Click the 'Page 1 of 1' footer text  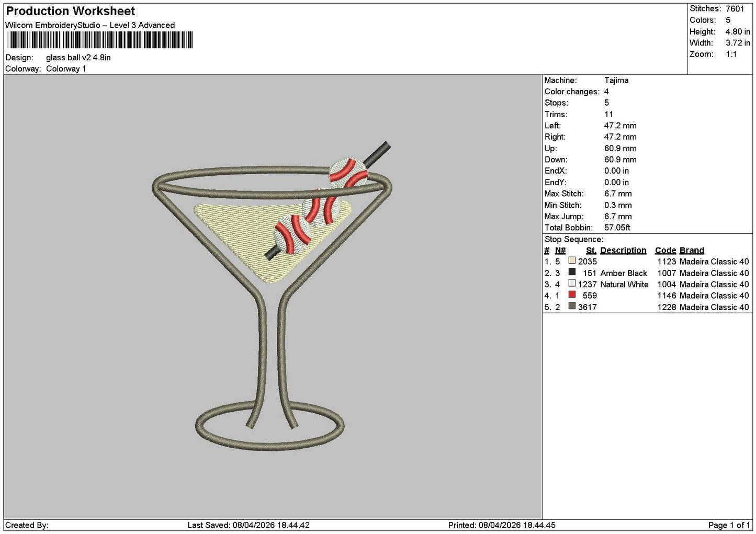(x=729, y=525)
